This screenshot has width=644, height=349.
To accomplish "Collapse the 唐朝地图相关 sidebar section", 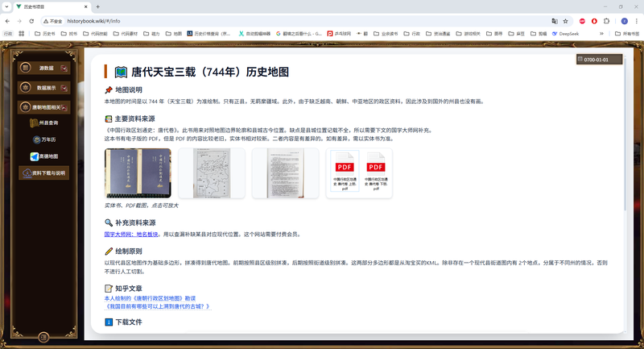I will pyautogui.click(x=45, y=106).
